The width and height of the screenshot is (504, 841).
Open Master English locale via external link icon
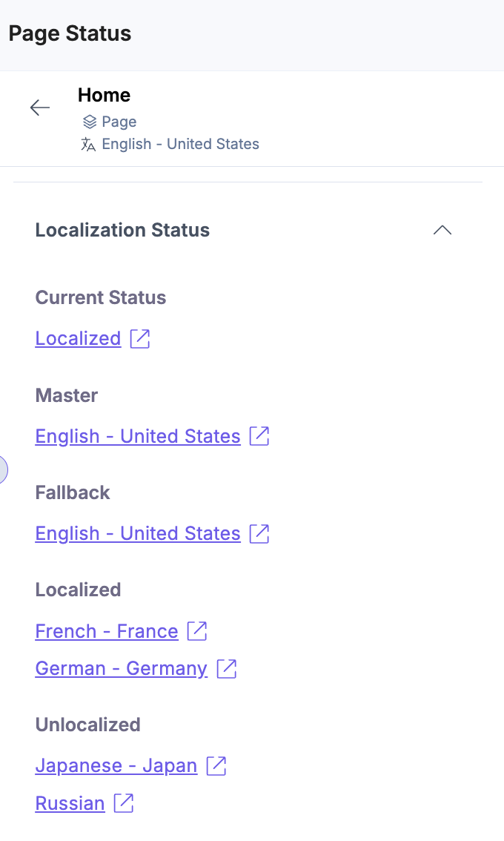coord(259,436)
